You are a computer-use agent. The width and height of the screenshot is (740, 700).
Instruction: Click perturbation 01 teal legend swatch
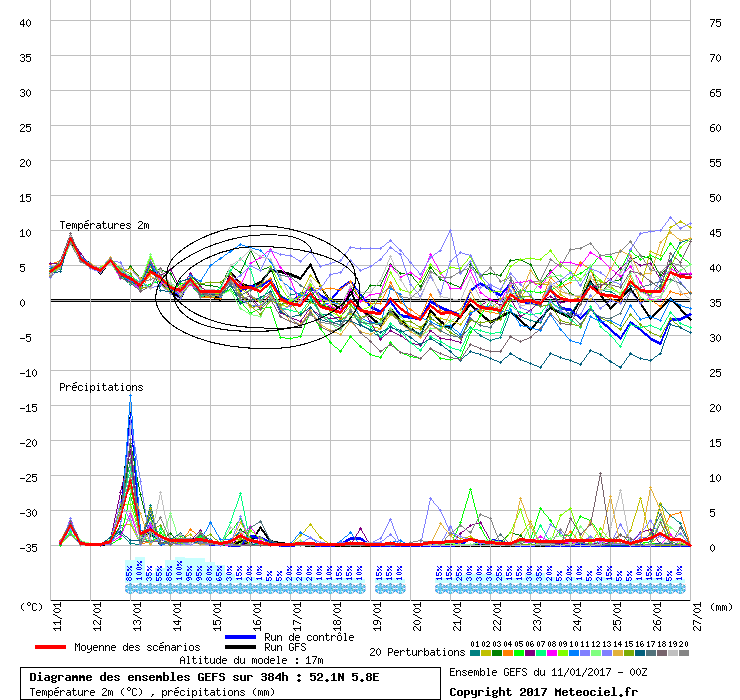475,653
